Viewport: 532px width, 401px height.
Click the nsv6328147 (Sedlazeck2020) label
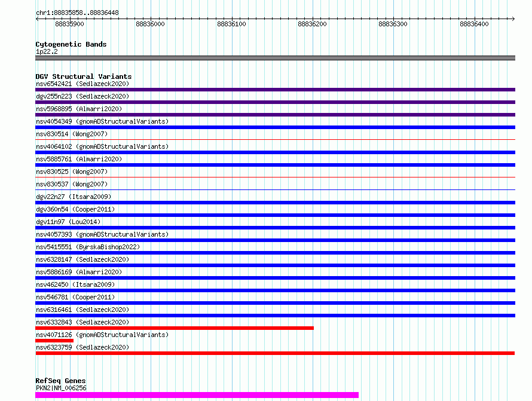[82, 259]
